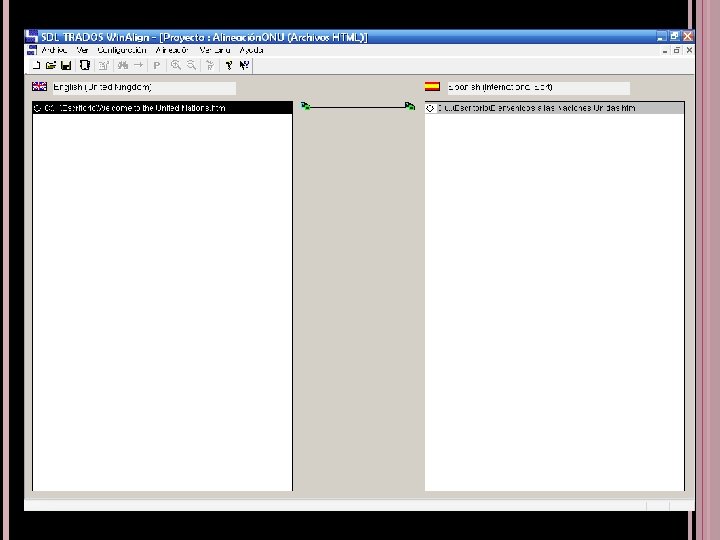The height and width of the screenshot is (540, 720).
Task: Click the icon beside the Spanish target file
Action: [x=430, y=108]
